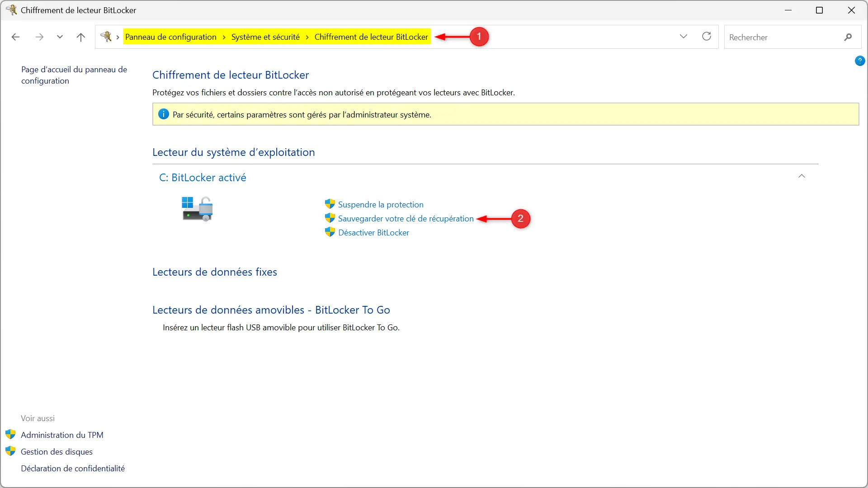Open Déclaration de confidentialité link
The width and height of the screenshot is (868, 488).
pyautogui.click(x=73, y=469)
